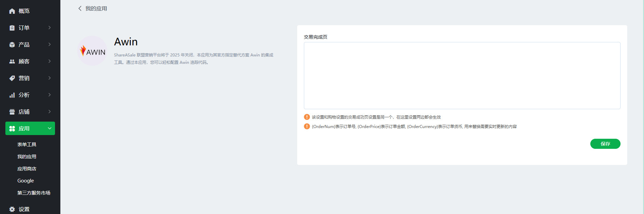Image resolution: width=644 pixels, height=214 pixels.
Task: Click the clipboard icon for 订单
Action: point(12,28)
